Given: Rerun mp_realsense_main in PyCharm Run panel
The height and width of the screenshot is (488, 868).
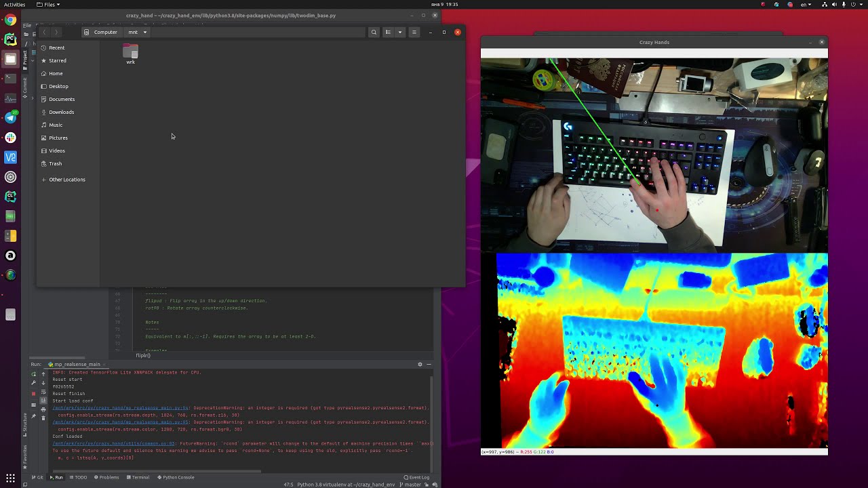Looking at the screenshot, I should coord(33,373).
